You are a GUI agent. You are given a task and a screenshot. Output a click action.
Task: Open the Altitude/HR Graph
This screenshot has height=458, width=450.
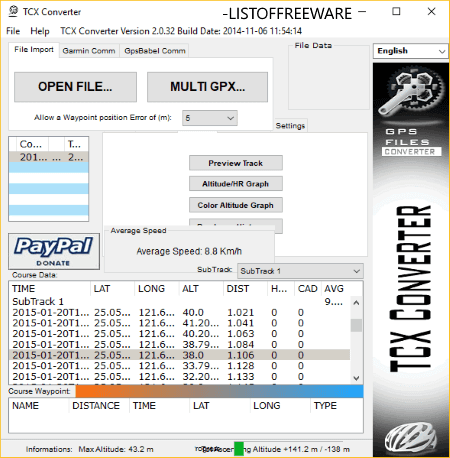tap(236, 184)
